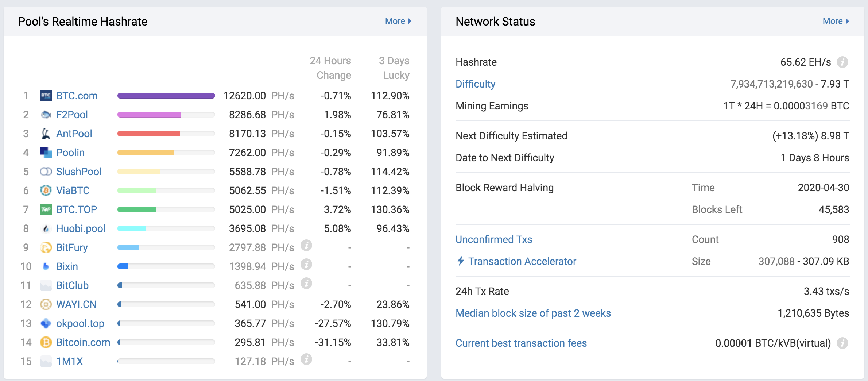Open the BitFury pool link
The height and width of the screenshot is (381, 868).
point(72,247)
